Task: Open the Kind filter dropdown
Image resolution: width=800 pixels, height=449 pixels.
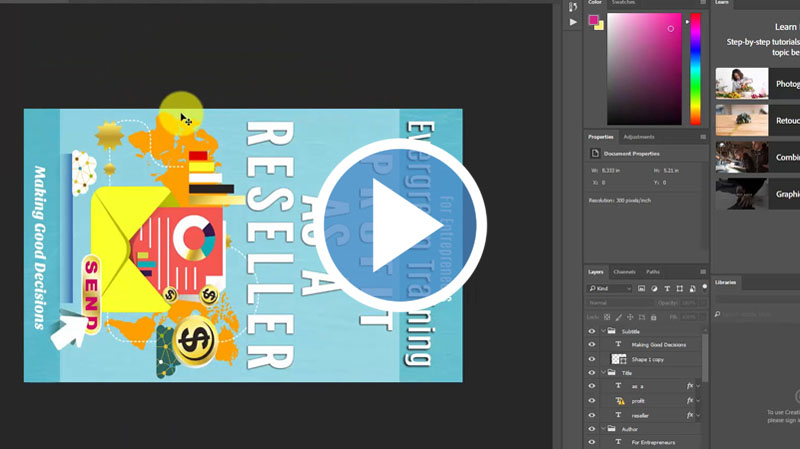Action: [610, 288]
